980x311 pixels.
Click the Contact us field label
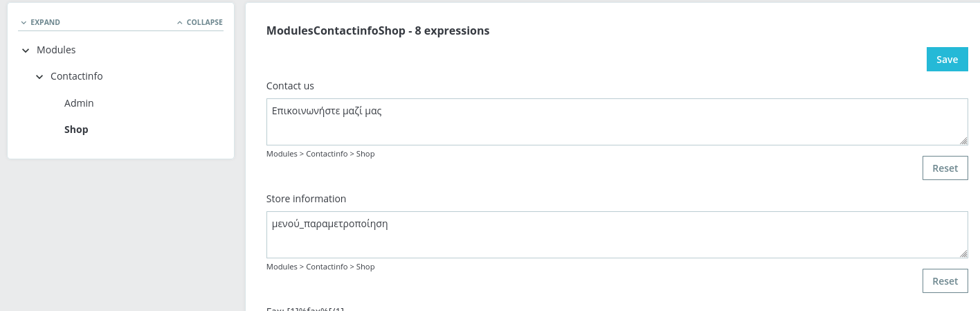[x=290, y=86]
